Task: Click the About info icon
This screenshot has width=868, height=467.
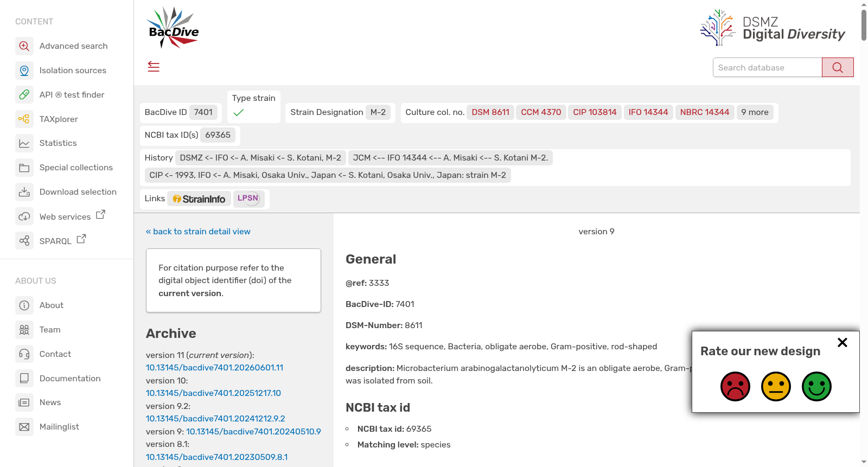Action: 24,305
